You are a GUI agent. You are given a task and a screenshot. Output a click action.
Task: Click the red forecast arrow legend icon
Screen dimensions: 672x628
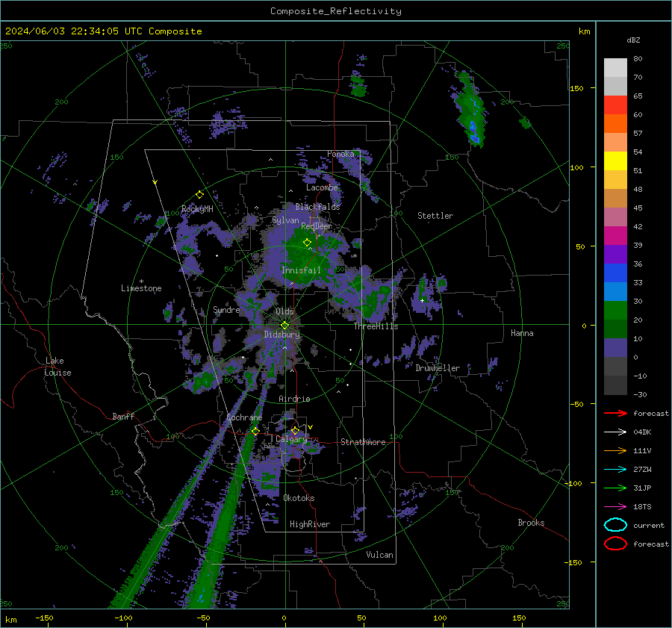[615, 413]
